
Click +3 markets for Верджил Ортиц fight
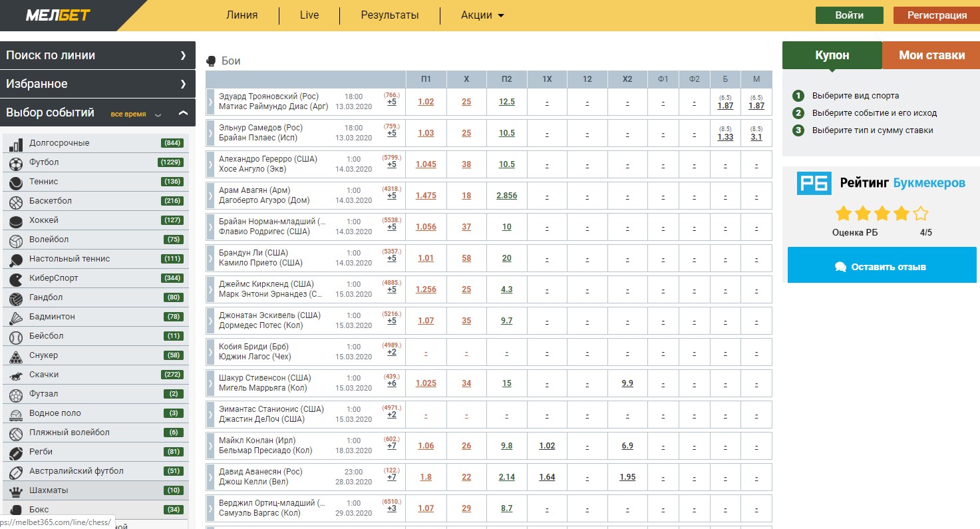[x=392, y=508]
